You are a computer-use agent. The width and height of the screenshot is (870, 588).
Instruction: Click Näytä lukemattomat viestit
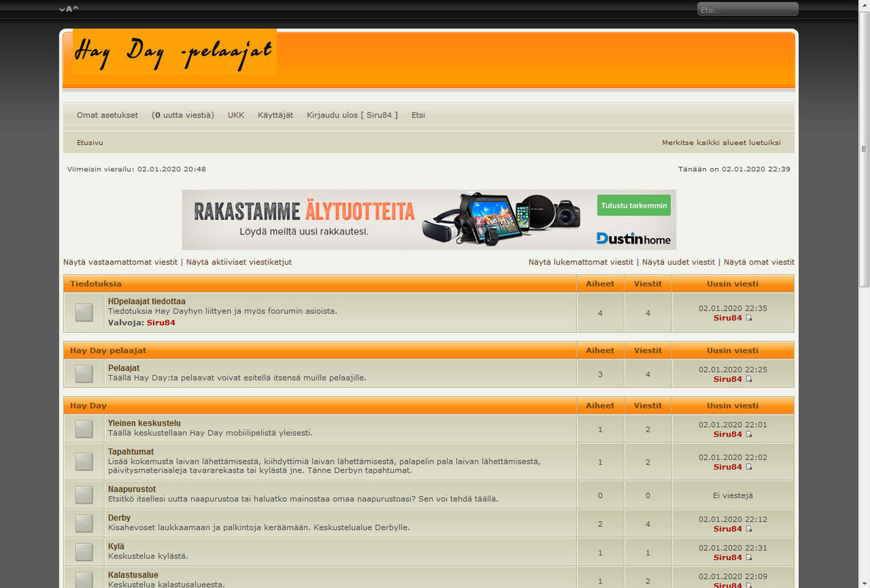(580, 262)
